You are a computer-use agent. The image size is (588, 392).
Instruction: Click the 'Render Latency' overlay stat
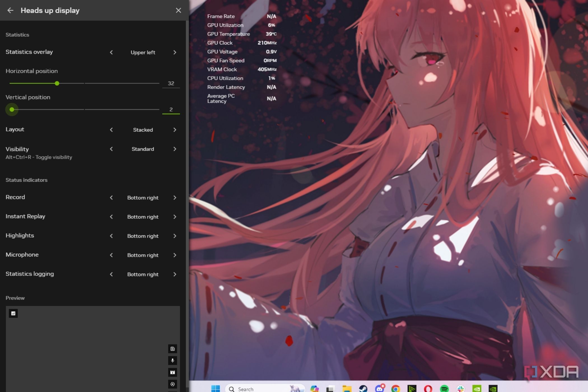[242, 87]
